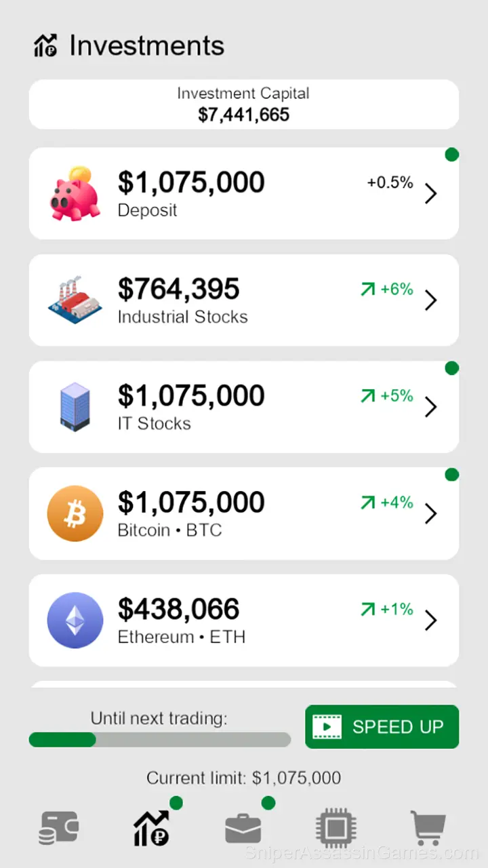Screen dimensions: 488x868
Task: Open the $1,075,000 IT Stocks amount
Action: (x=191, y=396)
